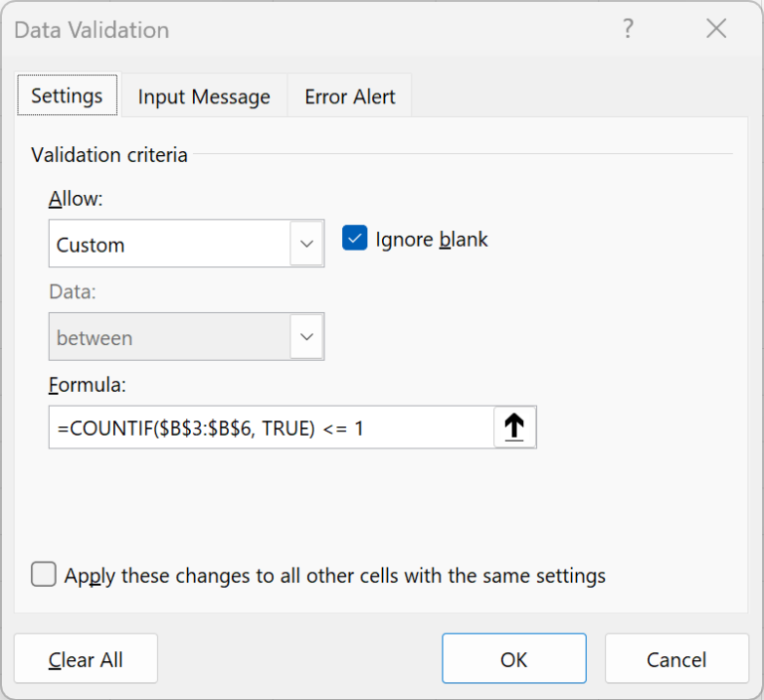764x700 pixels.
Task: Click the Help question mark icon
Action: [x=628, y=30]
